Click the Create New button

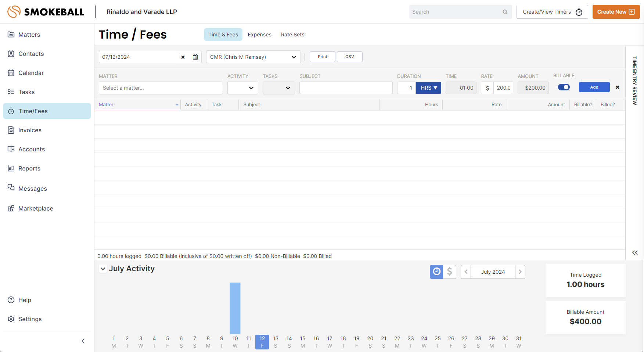[616, 12]
